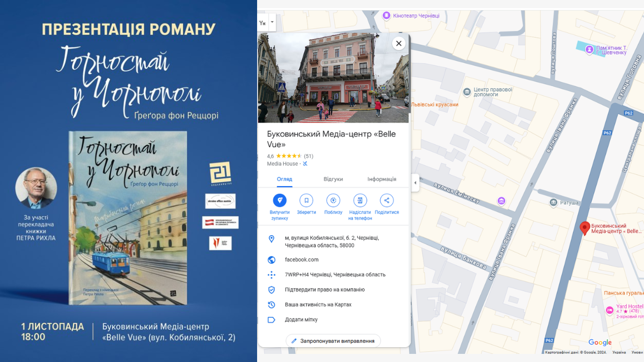The height and width of the screenshot is (362, 644).
Task: Open Ваша активність на Картах
Action: click(x=318, y=305)
